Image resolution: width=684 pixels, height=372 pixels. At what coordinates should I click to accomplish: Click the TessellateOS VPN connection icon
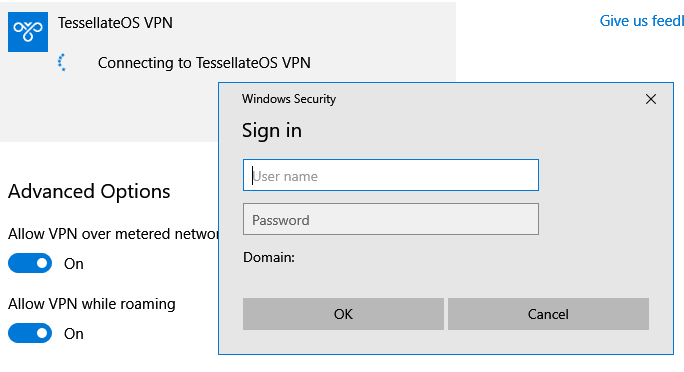(x=28, y=32)
